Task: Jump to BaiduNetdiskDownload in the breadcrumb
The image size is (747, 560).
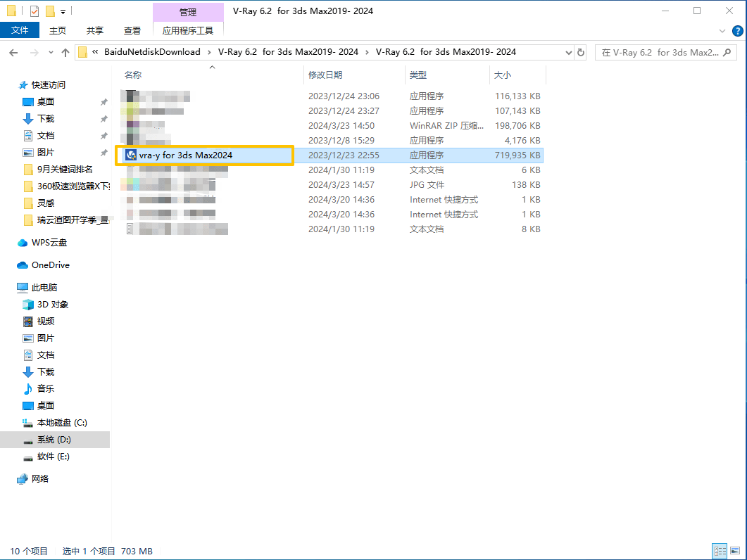Action: tap(153, 52)
